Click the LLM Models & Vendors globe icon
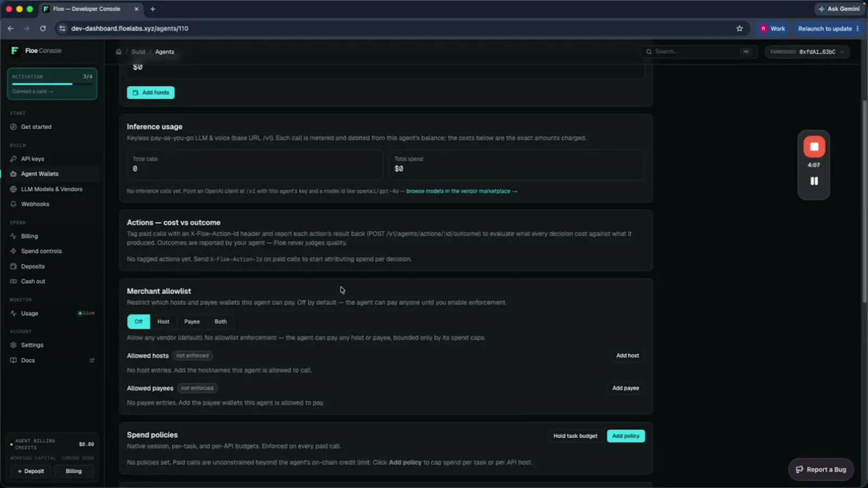 tap(14, 189)
